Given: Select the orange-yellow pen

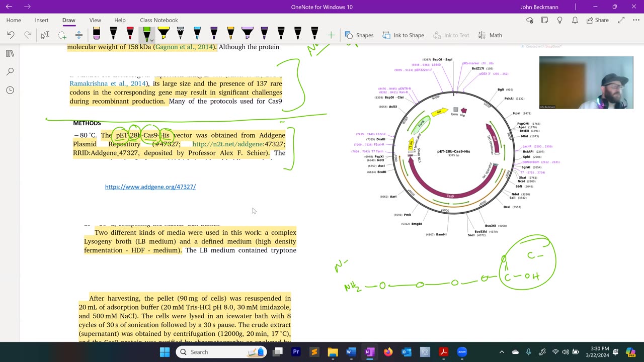Looking at the screenshot, I should 230,34.
